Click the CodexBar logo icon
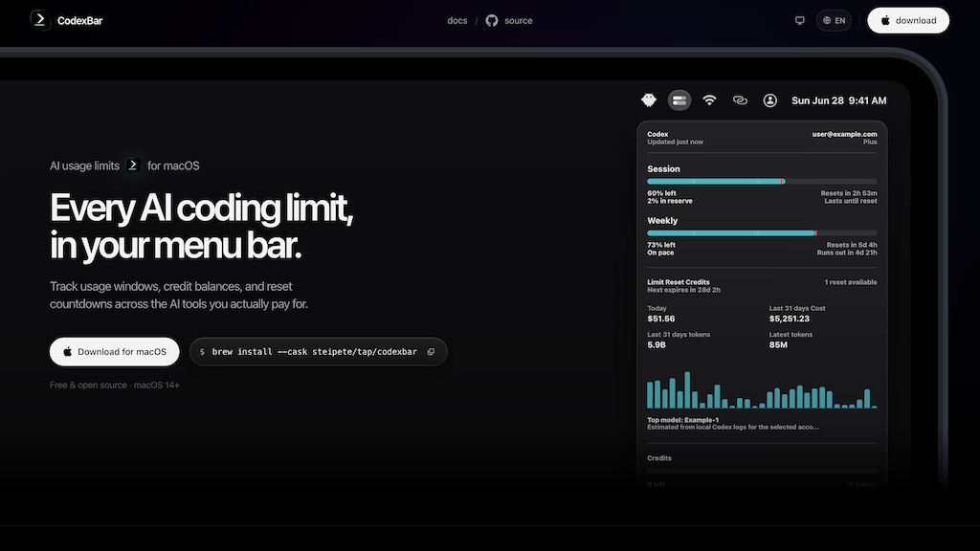This screenshot has width=980, height=551. point(40,20)
